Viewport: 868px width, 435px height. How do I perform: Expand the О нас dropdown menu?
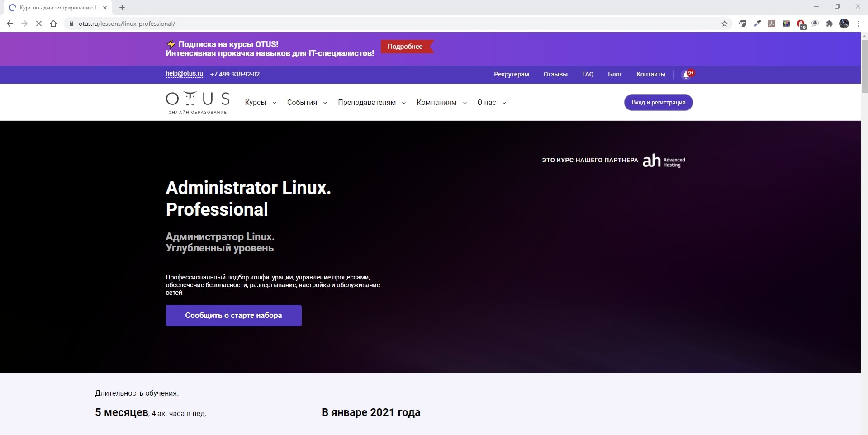(x=492, y=103)
